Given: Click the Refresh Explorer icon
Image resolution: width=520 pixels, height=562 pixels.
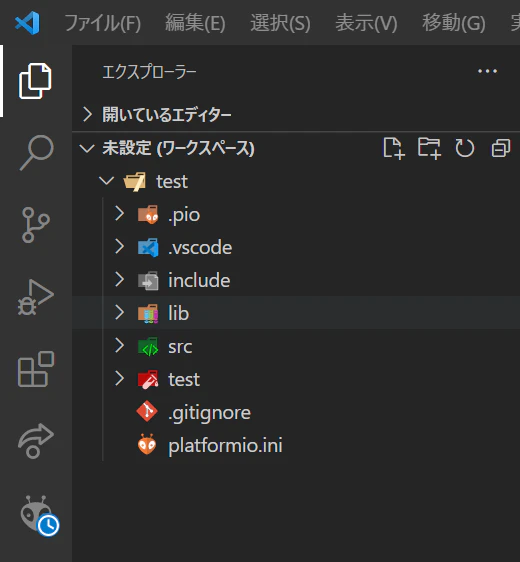Looking at the screenshot, I should pyautogui.click(x=465, y=148).
